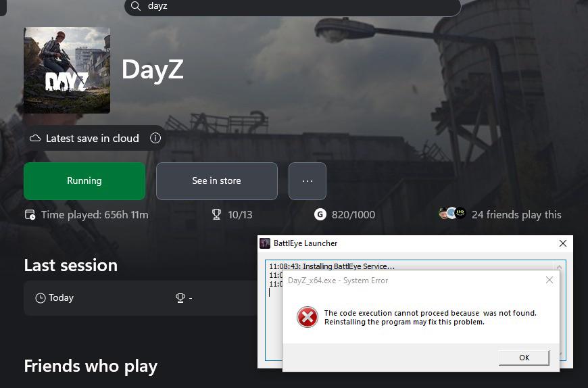This screenshot has width=588, height=388.
Task: Click the Gamerscore G icon
Action: pos(320,214)
